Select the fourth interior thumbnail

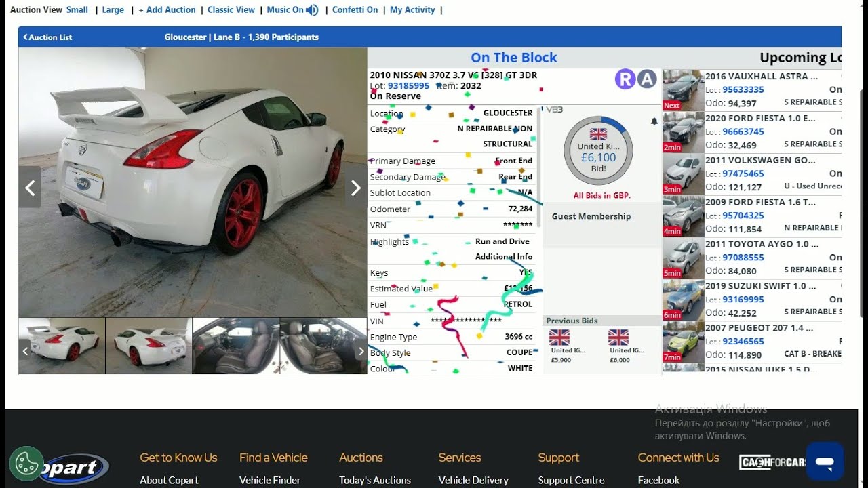pyautogui.click(x=323, y=346)
